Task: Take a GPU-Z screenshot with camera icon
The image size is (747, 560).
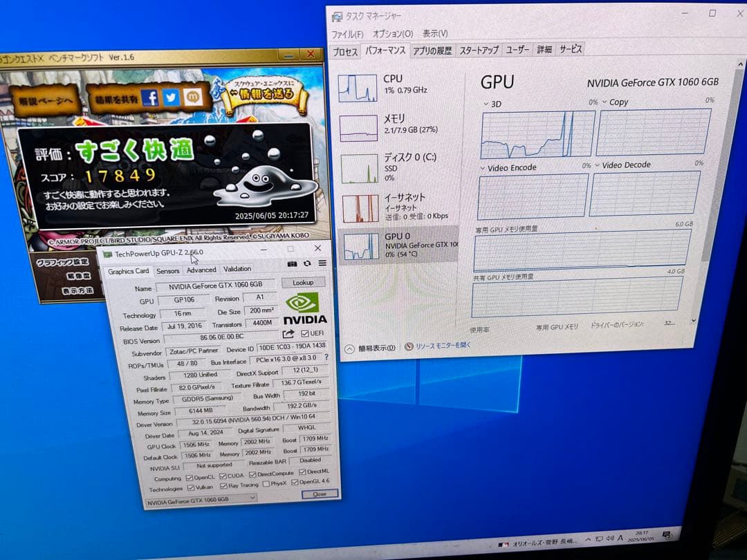Action: click(x=292, y=263)
